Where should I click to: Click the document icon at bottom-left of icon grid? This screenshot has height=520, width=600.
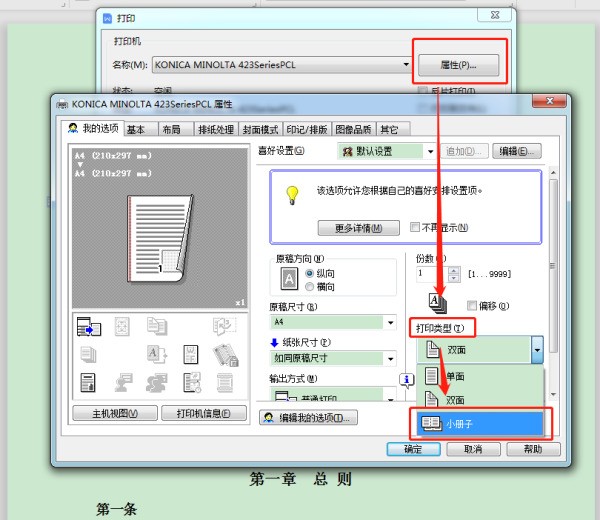tap(89, 382)
